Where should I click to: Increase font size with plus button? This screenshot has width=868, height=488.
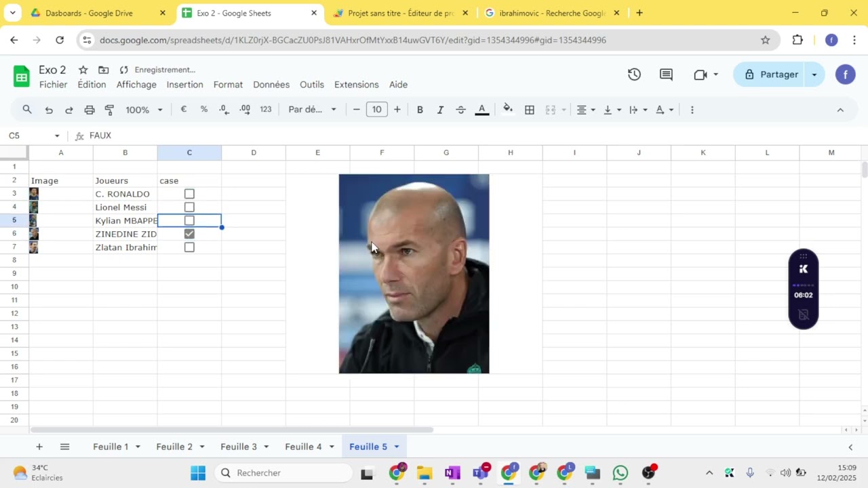click(x=397, y=110)
